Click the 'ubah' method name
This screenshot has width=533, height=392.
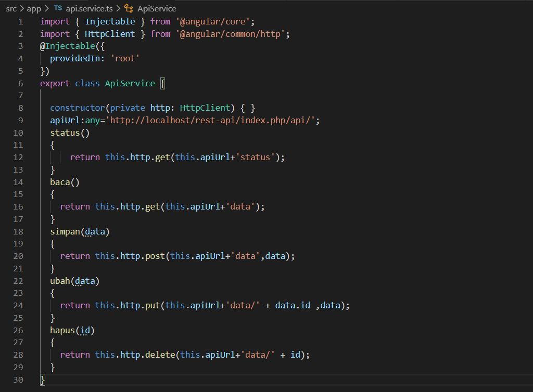pos(60,281)
